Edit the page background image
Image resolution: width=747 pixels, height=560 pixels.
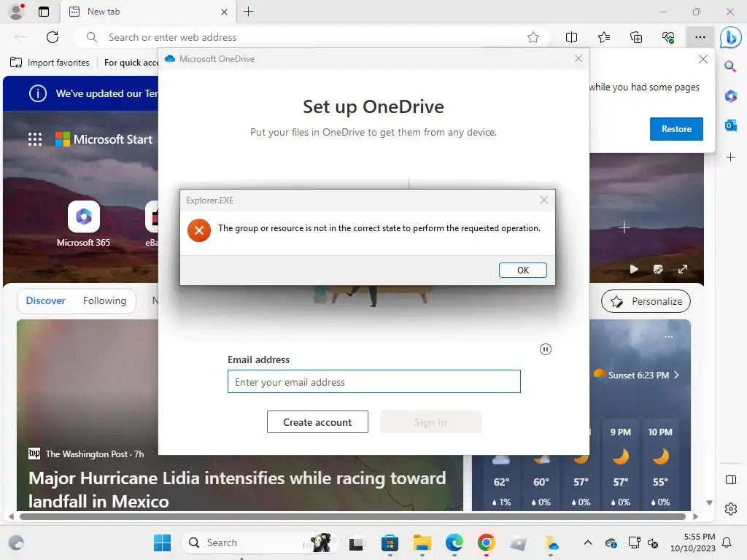tap(658, 269)
